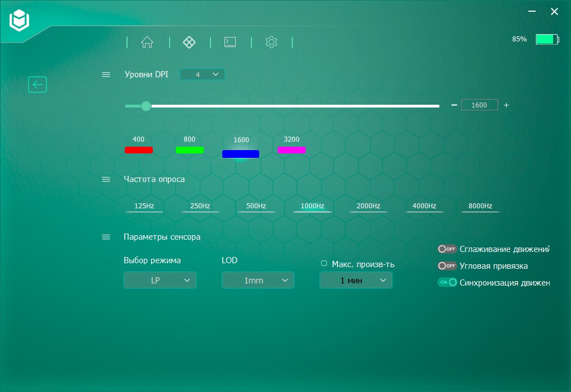
Task: Toggle the Сглаживание движений switch
Action: coord(447,249)
